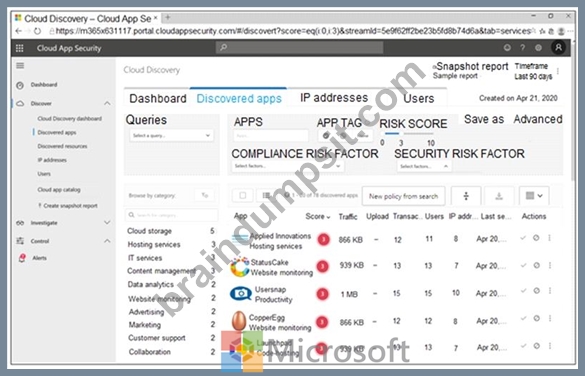The width and height of the screenshot is (585, 376).
Task: Unsanction Usersnap with the block icon
Action: tap(536, 291)
